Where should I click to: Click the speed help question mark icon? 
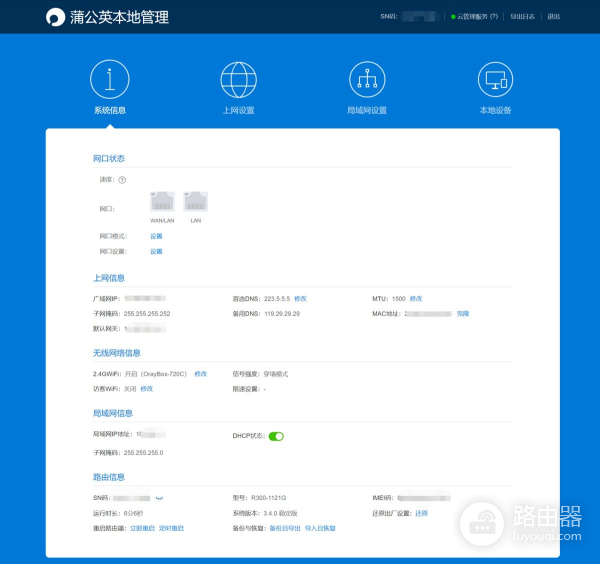122,180
